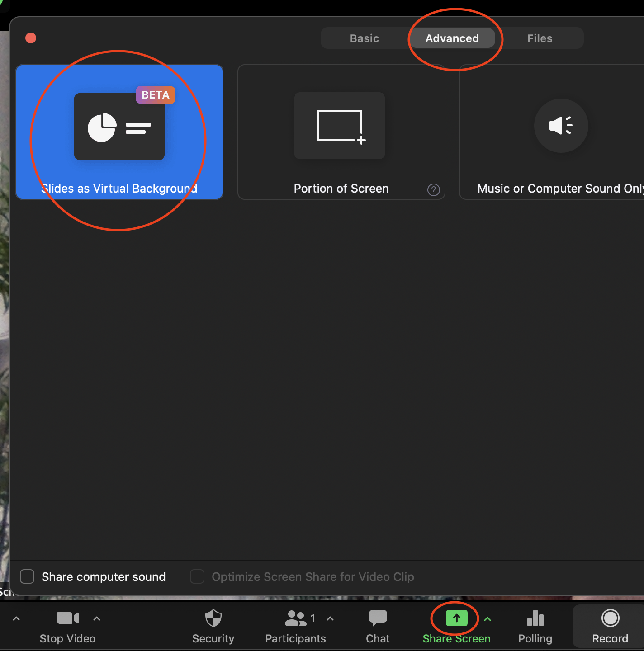Toggle Optimize Screen Share for Video Clip
The width and height of the screenshot is (644, 651).
(x=197, y=576)
